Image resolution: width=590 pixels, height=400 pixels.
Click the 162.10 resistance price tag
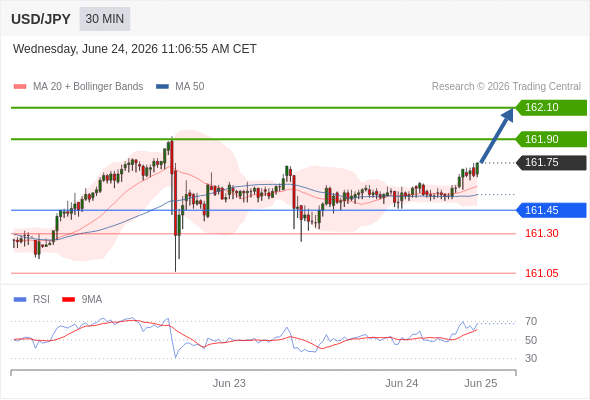tap(551, 108)
